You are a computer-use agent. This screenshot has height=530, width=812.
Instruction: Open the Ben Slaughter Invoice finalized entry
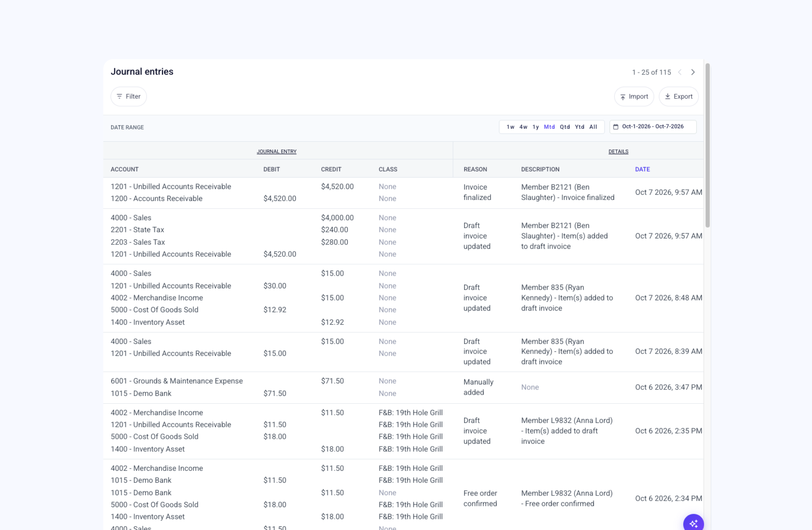(403, 193)
